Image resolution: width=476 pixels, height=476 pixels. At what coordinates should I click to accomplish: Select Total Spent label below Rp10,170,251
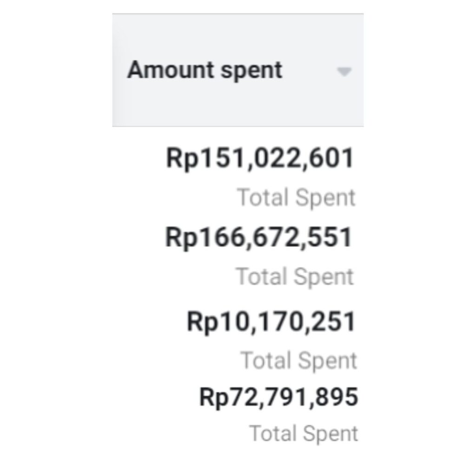(x=299, y=361)
